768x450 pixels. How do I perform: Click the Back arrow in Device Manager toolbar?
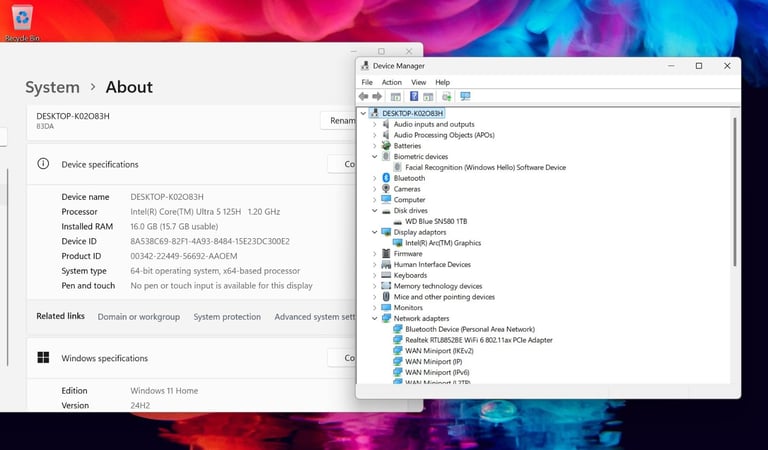363,96
